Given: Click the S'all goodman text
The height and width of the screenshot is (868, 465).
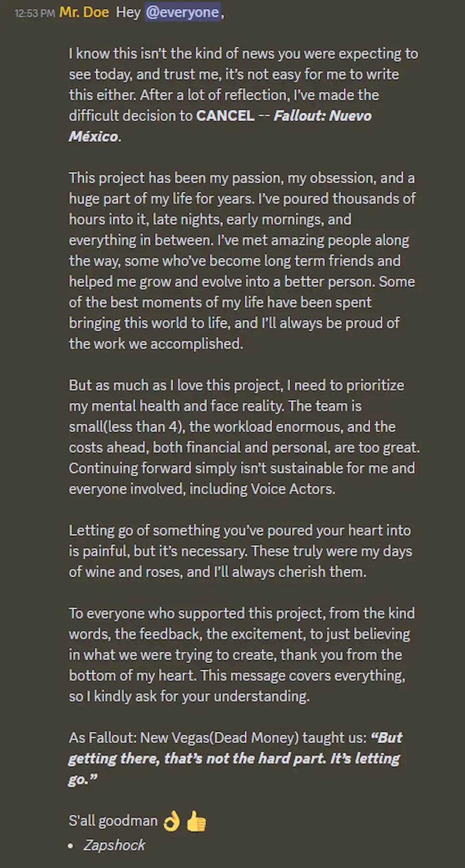Looking at the screenshot, I should [x=113, y=821].
